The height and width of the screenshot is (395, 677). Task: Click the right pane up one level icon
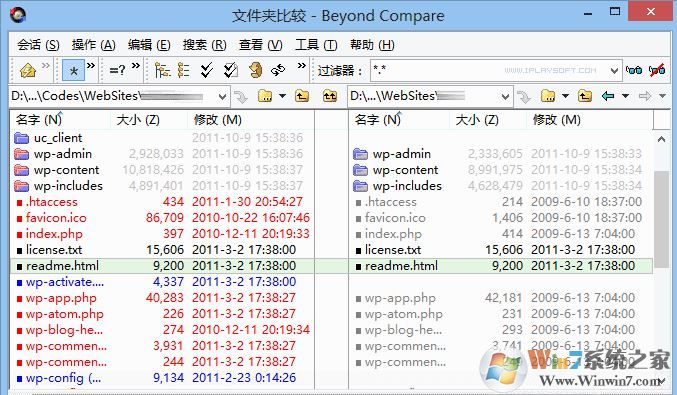tap(585, 96)
